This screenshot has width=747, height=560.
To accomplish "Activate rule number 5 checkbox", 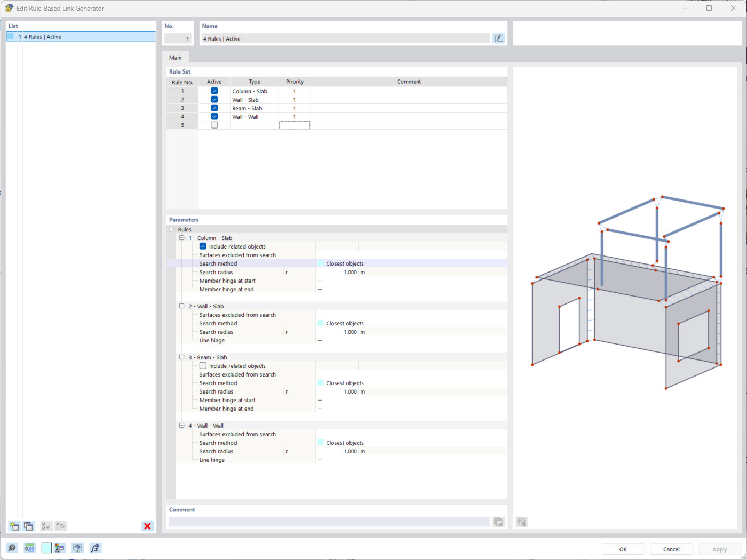I will (x=214, y=124).
